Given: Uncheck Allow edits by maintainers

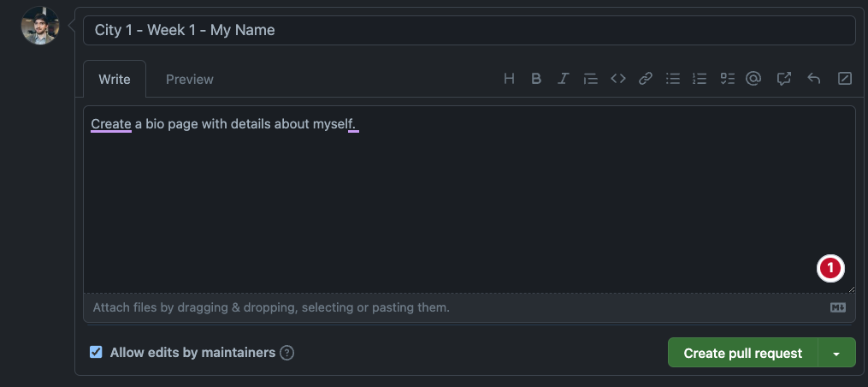Looking at the screenshot, I should (97, 352).
